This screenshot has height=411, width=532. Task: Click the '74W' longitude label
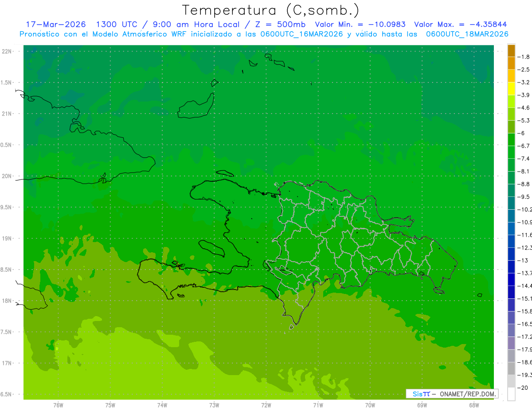[162, 405]
